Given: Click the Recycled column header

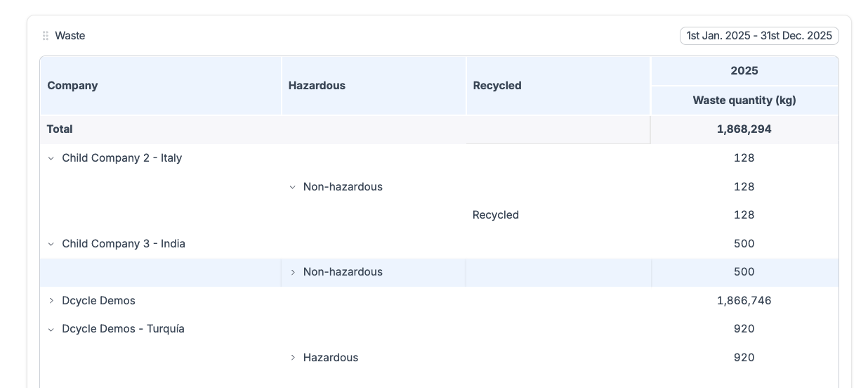Looking at the screenshot, I should 497,86.
